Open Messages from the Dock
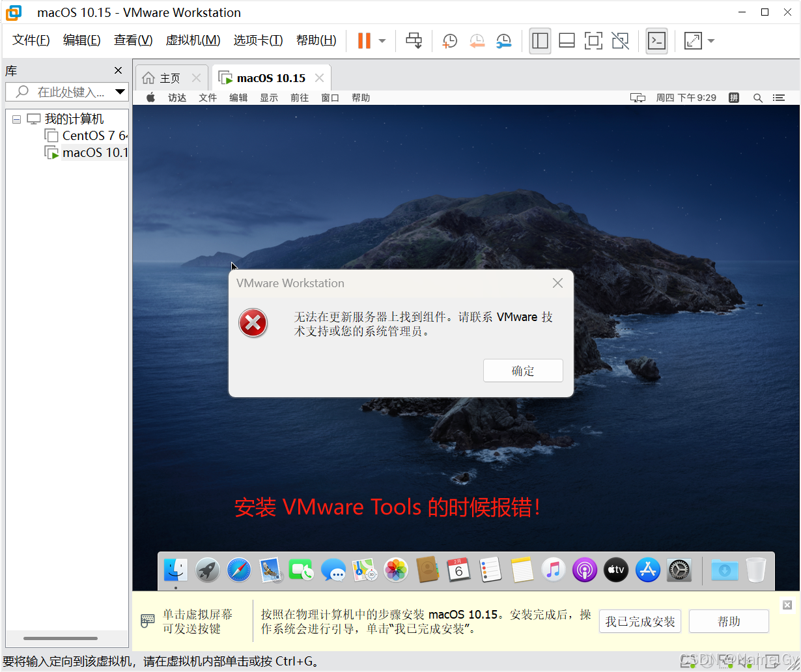Image resolution: width=801 pixels, height=672 pixels. click(333, 570)
